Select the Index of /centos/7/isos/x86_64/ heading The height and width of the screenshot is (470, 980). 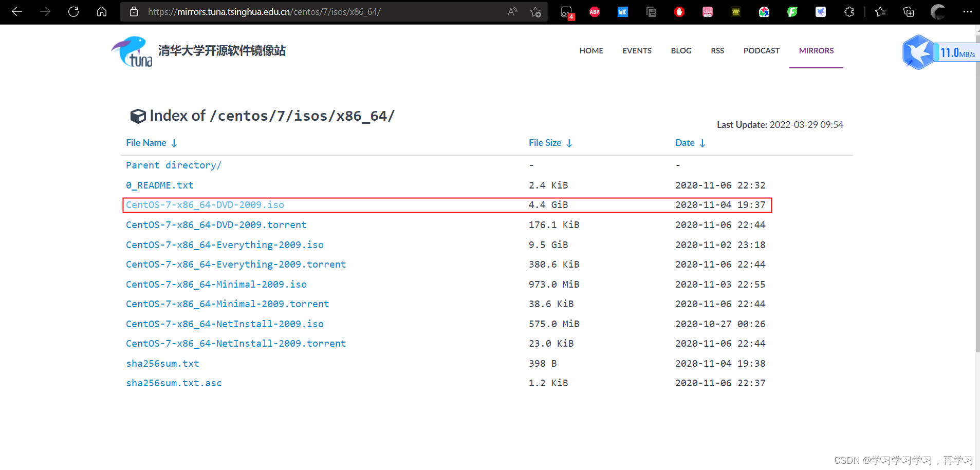click(263, 116)
